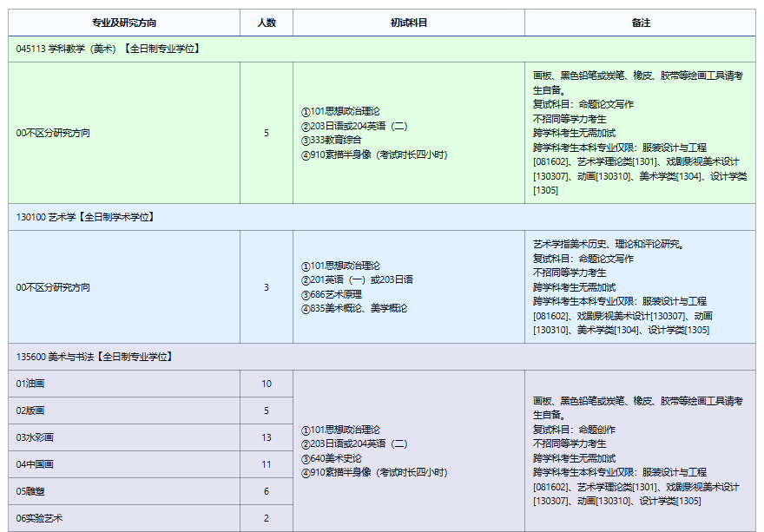Select the 备注 column header

click(640, 23)
